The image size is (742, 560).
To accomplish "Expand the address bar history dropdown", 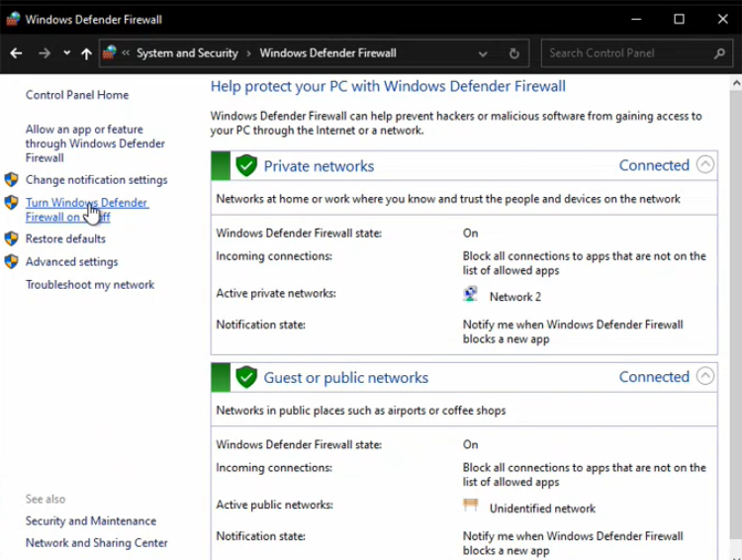I will pyautogui.click(x=483, y=54).
